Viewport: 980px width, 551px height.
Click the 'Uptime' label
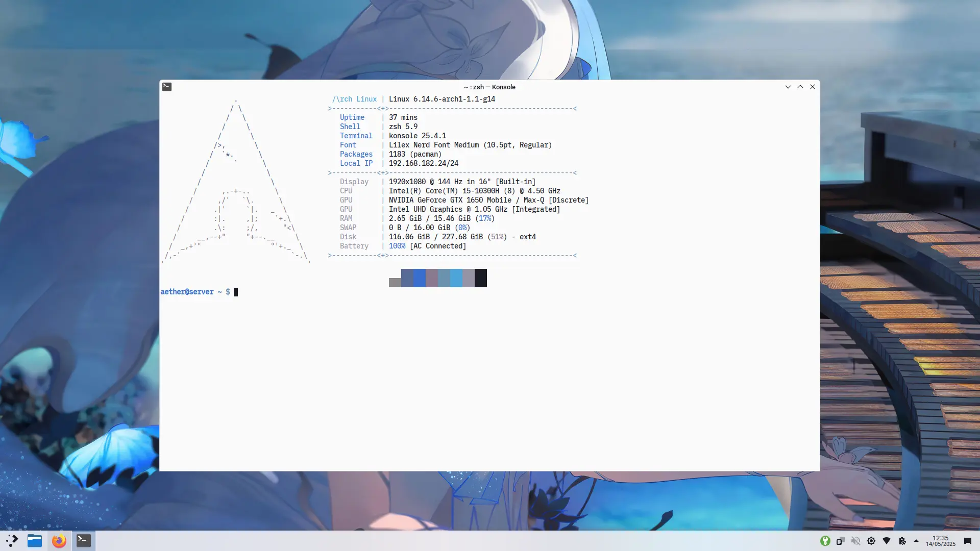[x=352, y=117]
